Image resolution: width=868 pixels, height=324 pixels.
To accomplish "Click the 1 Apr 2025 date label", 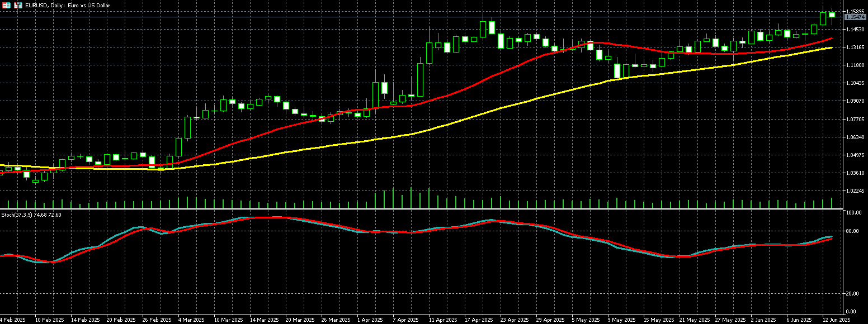I will tap(371, 320).
